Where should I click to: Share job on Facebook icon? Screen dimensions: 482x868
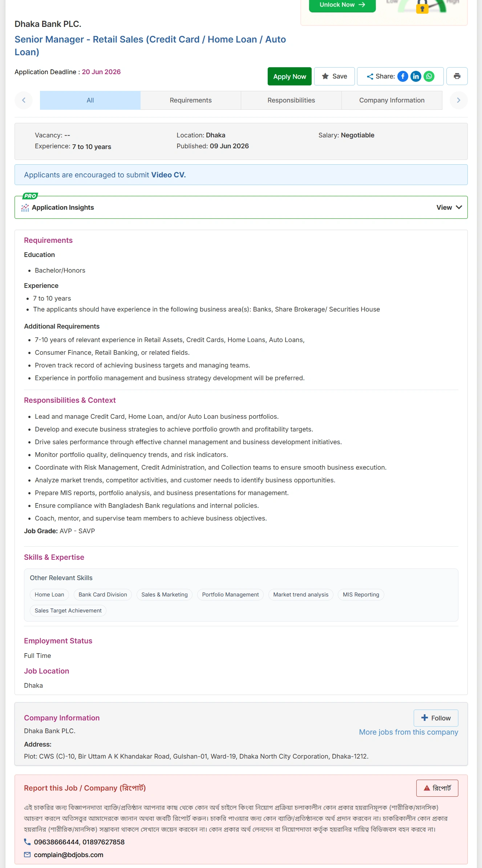point(403,76)
